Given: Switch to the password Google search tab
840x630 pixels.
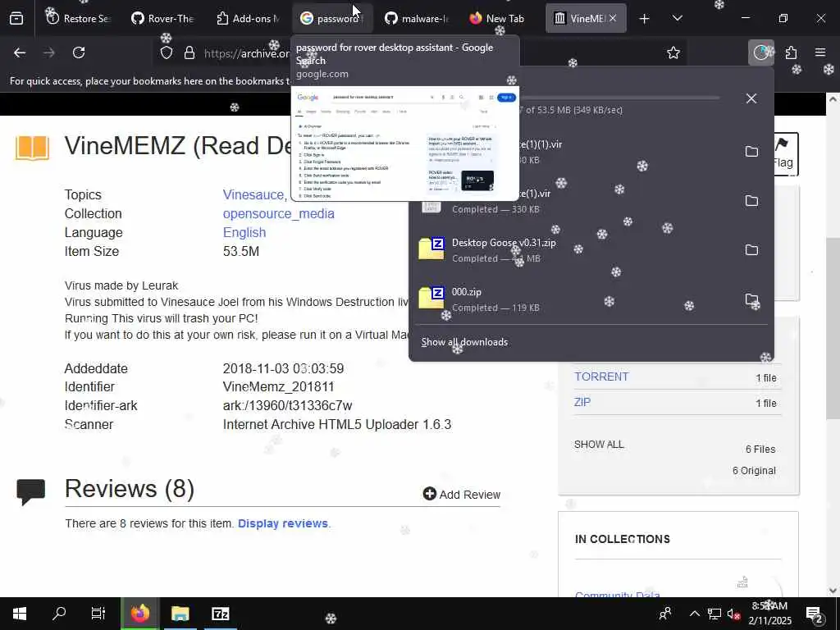Looking at the screenshot, I should (331, 18).
